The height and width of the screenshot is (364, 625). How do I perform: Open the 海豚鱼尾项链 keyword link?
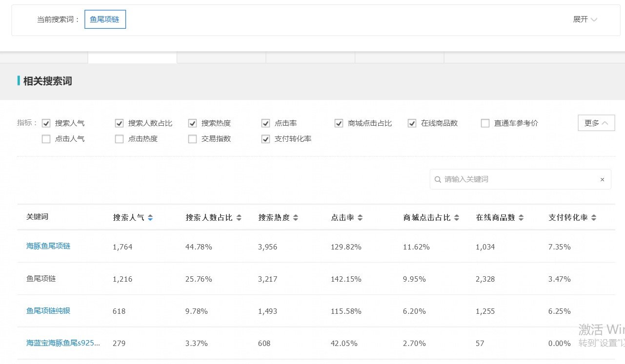pos(48,246)
